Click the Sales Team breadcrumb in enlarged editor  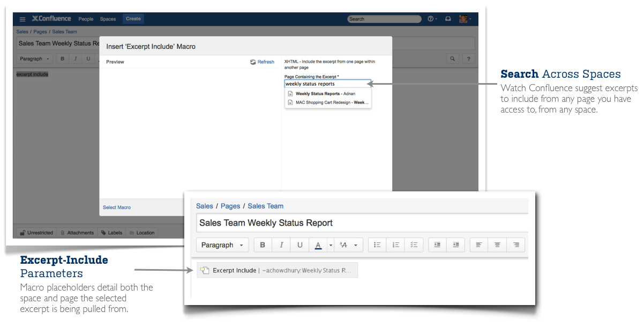point(266,206)
